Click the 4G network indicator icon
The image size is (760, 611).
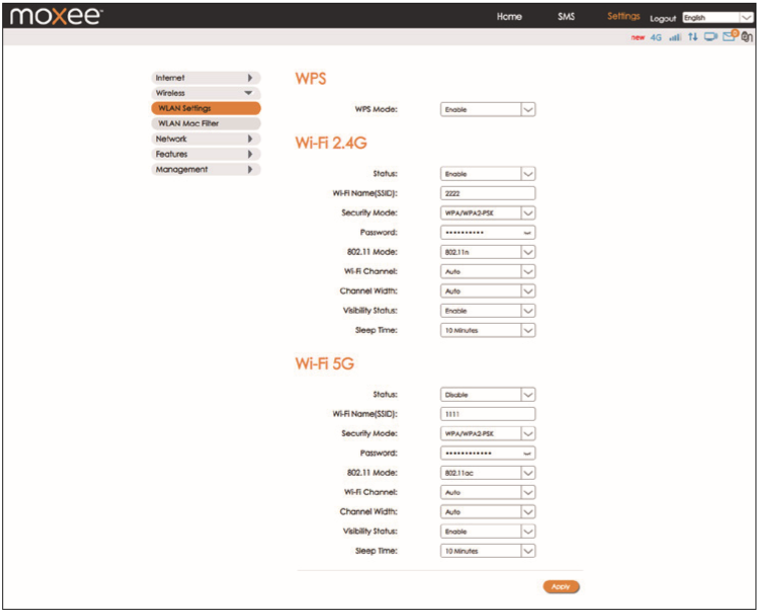coord(656,37)
